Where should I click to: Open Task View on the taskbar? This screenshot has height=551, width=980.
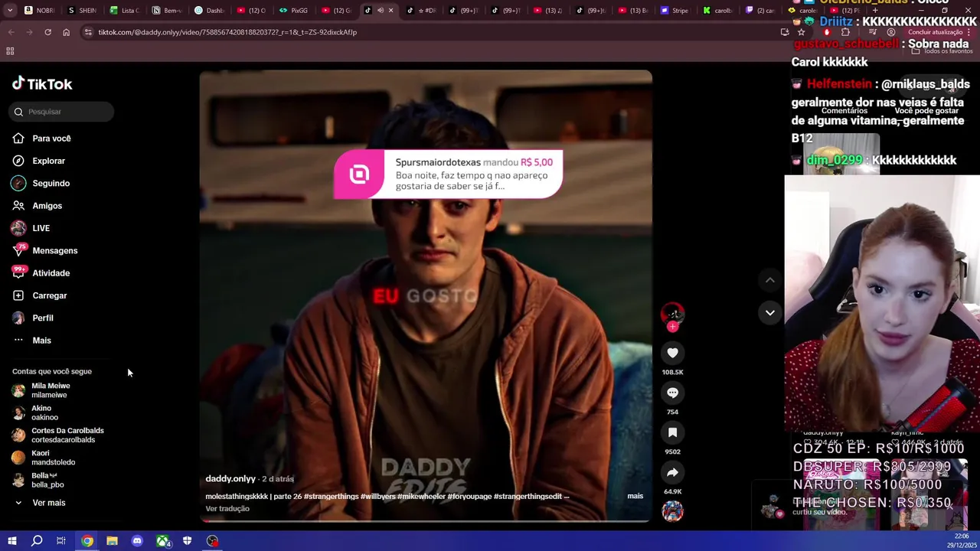coord(61,541)
